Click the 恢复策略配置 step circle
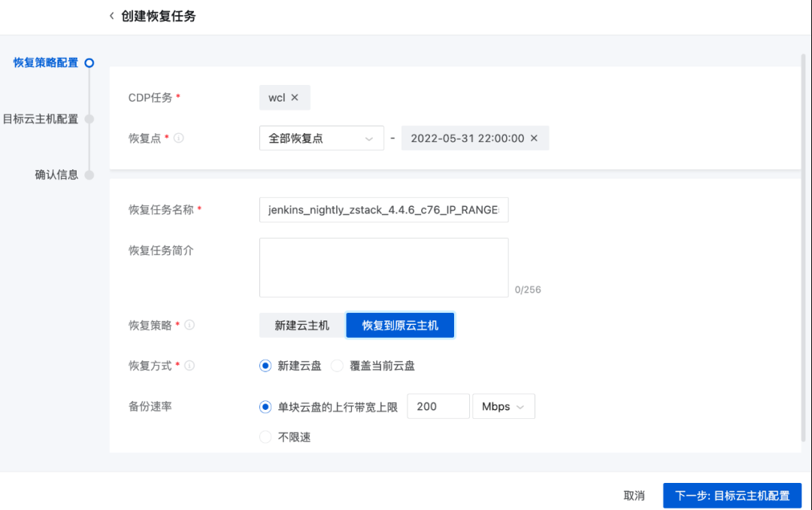 [x=89, y=62]
